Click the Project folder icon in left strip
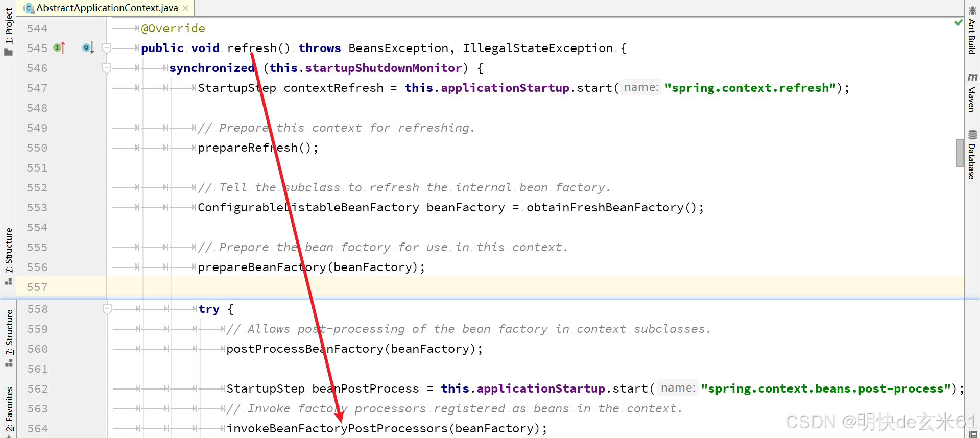980x438 pixels. click(x=8, y=52)
